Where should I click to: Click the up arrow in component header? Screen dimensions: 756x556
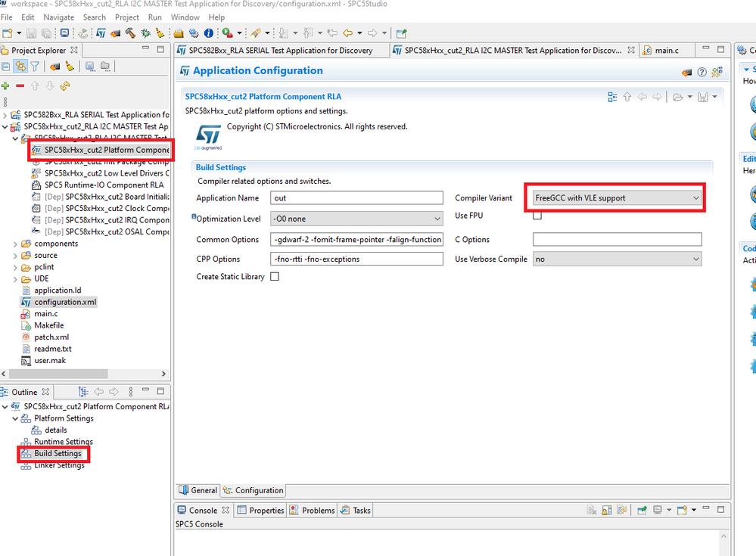(x=627, y=97)
